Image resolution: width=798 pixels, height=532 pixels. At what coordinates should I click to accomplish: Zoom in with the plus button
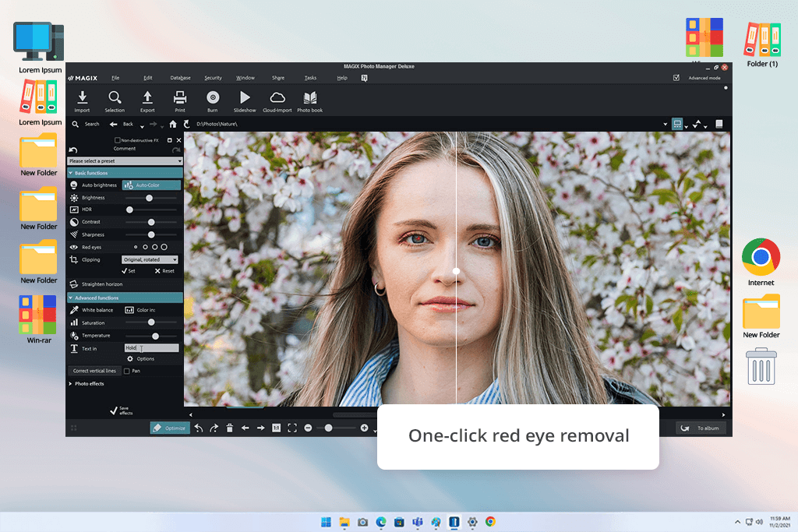pyautogui.click(x=365, y=428)
